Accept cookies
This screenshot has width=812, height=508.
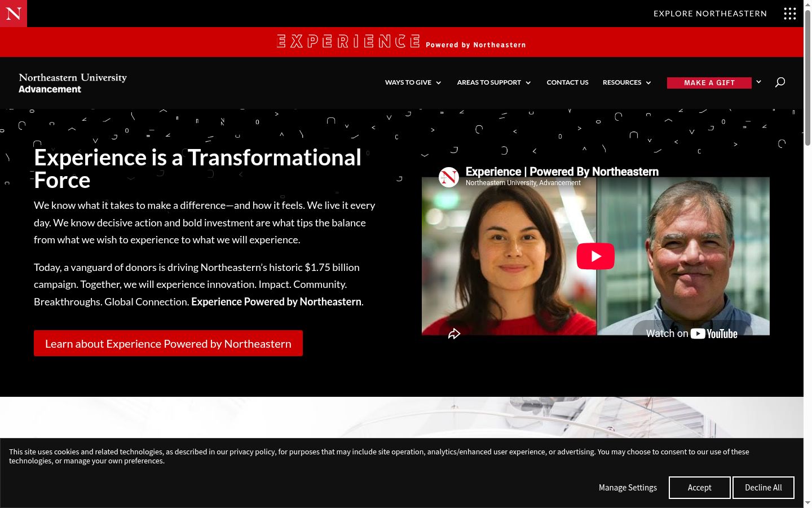pos(700,488)
